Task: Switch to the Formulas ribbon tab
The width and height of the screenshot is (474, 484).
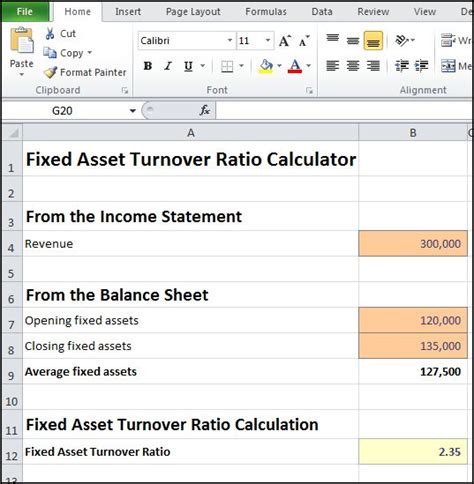Action: [x=266, y=12]
